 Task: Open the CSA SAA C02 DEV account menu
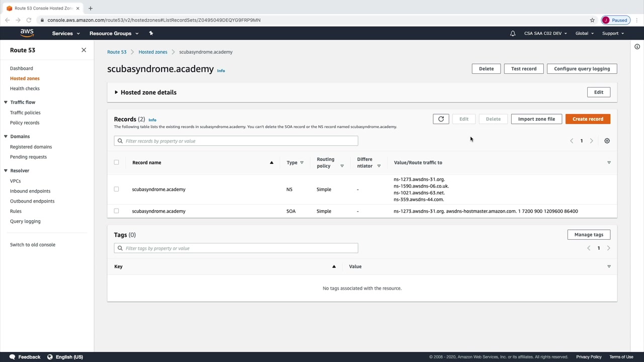point(545,33)
